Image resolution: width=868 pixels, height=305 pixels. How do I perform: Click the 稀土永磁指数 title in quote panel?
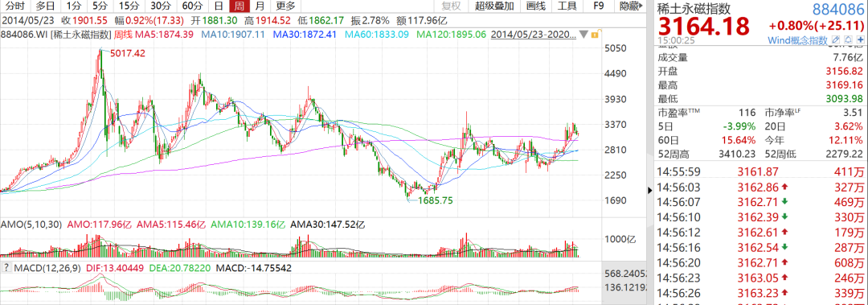point(694,9)
